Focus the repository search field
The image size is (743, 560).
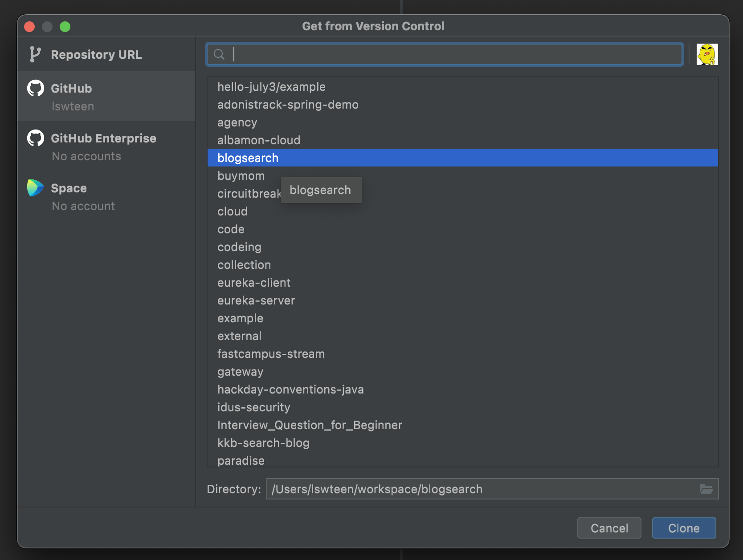coord(444,54)
